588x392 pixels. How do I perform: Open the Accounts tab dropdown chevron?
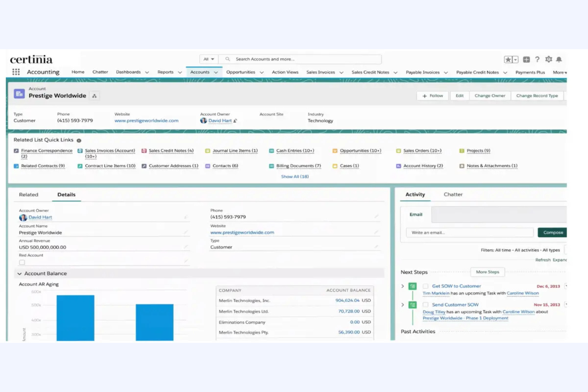click(x=216, y=72)
